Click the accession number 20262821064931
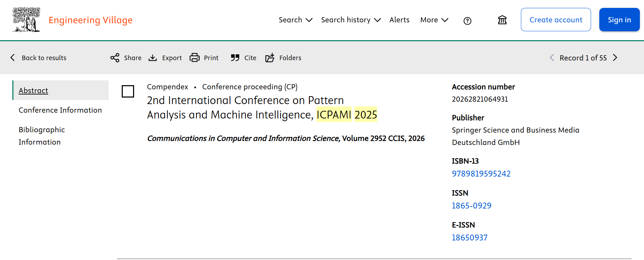Viewport: 644px width, 260px height. pos(480,99)
